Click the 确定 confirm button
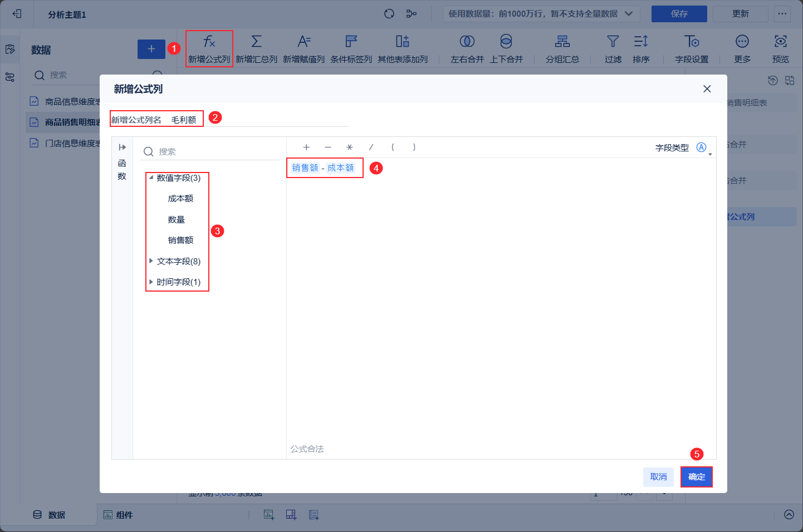This screenshot has height=532, width=803. point(696,477)
